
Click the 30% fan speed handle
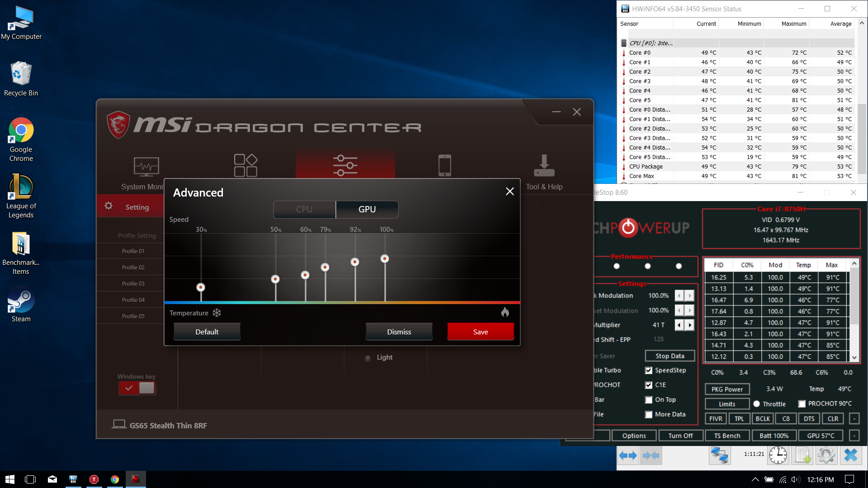tap(201, 287)
